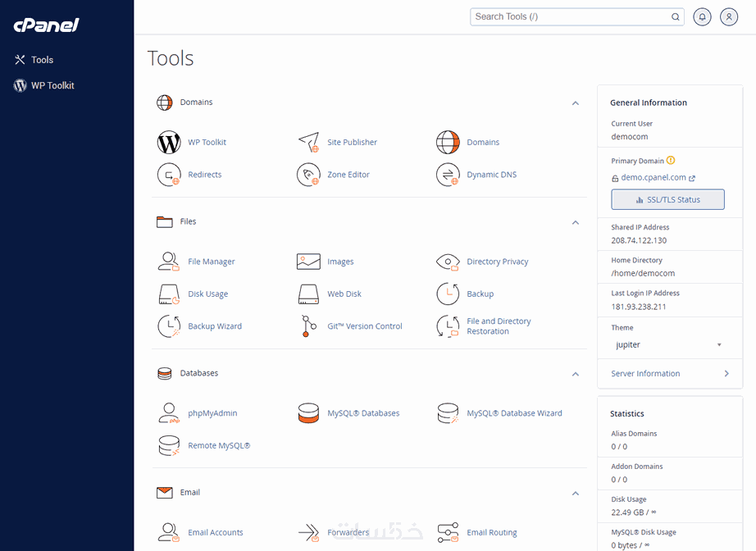Viewport: 756px width, 551px height.
Task: Click the SSL/TLS Status button
Action: (x=667, y=199)
